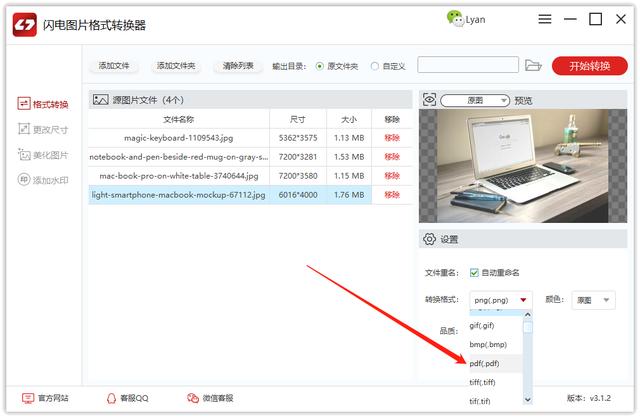Click the 大小 column header
Image resolution: width=640 pixels, height=418 pixels.
tap(349, 119)
